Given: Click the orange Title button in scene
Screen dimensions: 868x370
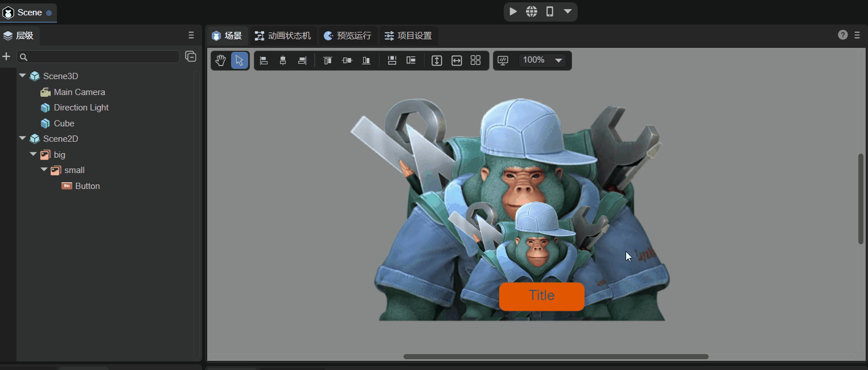Looking at the screenshot, I should coord(541,296).
